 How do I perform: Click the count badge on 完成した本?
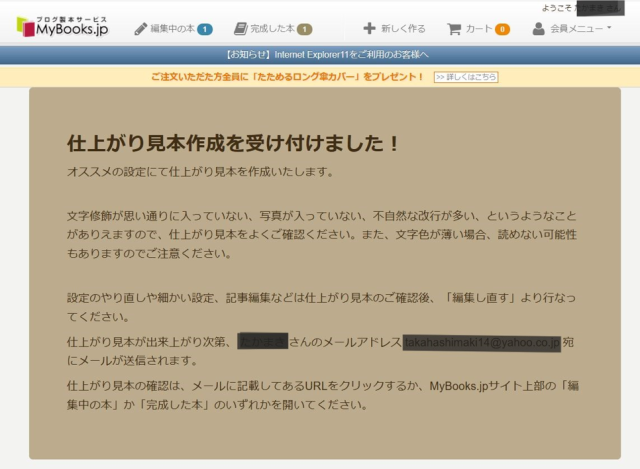tap(304, 29)
